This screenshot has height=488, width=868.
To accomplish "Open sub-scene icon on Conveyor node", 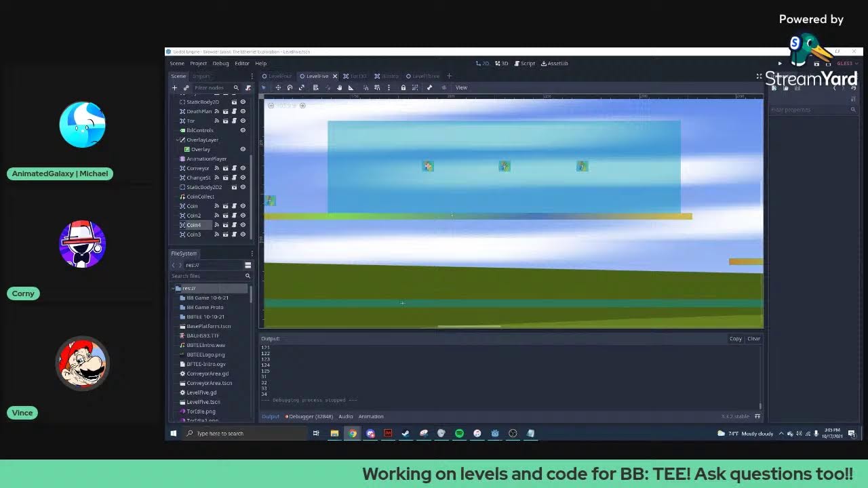I will click(x=225, y=168).
